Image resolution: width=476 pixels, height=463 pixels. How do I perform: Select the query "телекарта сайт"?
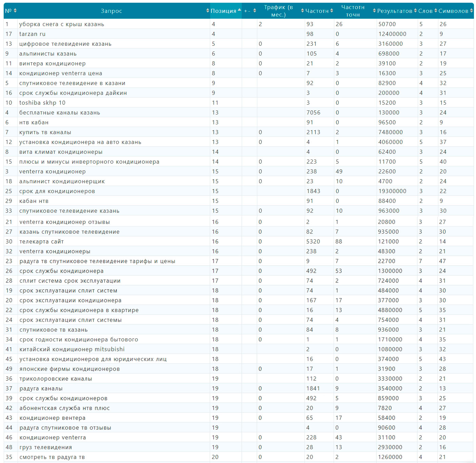pyautogui.click(x=42, y=241)
